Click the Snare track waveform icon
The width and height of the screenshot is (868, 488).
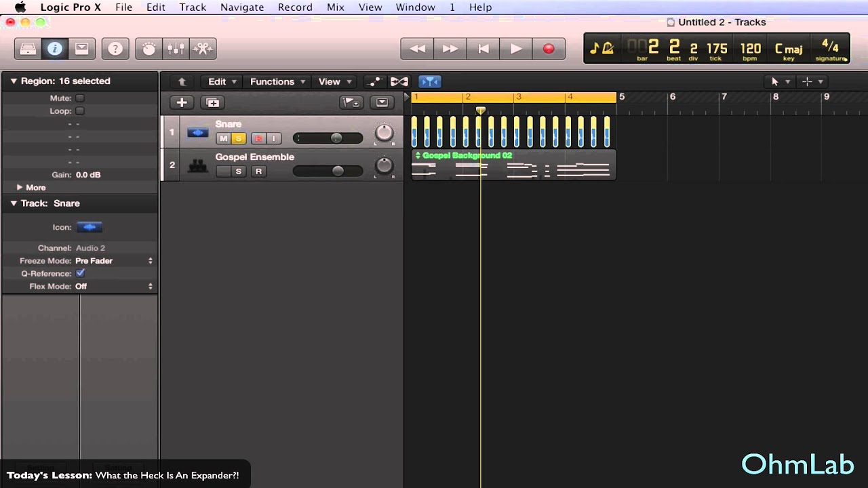pyautogui.click(x=197, y=132)
